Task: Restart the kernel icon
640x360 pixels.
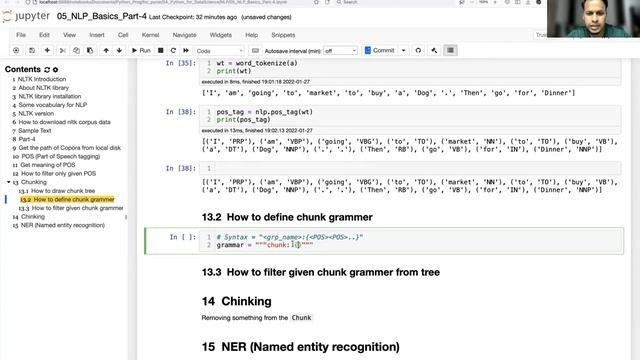Action: click(173, 51)
